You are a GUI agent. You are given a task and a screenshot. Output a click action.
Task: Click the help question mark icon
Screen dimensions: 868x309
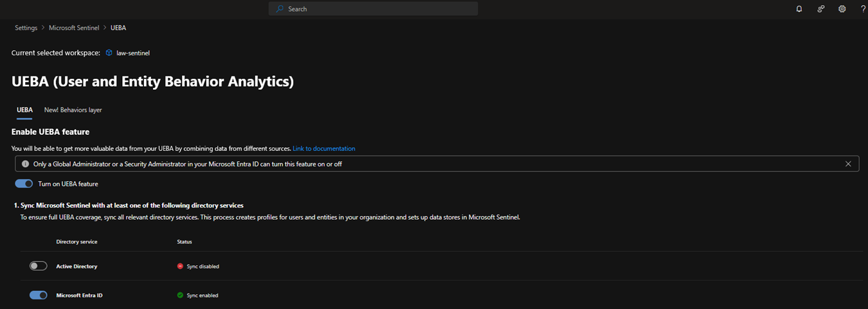863,9
